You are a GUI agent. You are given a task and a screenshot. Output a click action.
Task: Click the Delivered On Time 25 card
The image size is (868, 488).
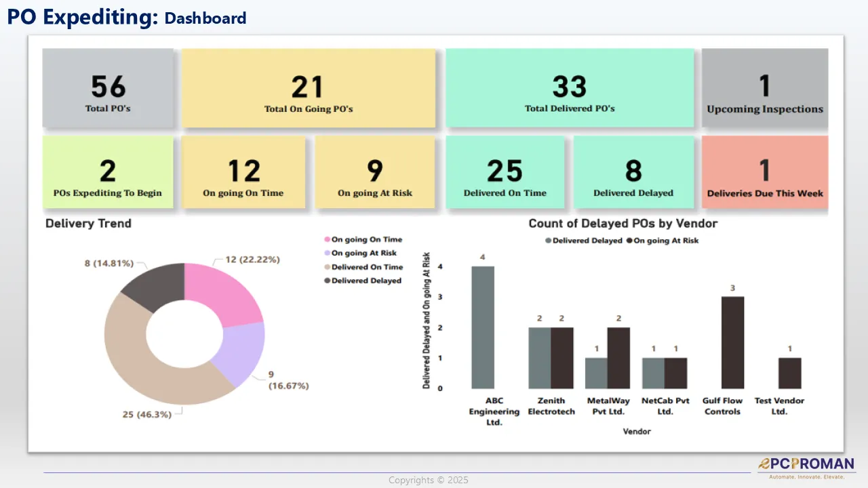505,172
